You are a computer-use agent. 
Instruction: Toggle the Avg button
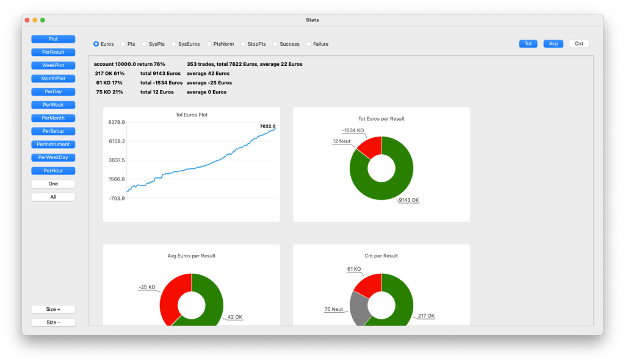click(x=553, y=44)
